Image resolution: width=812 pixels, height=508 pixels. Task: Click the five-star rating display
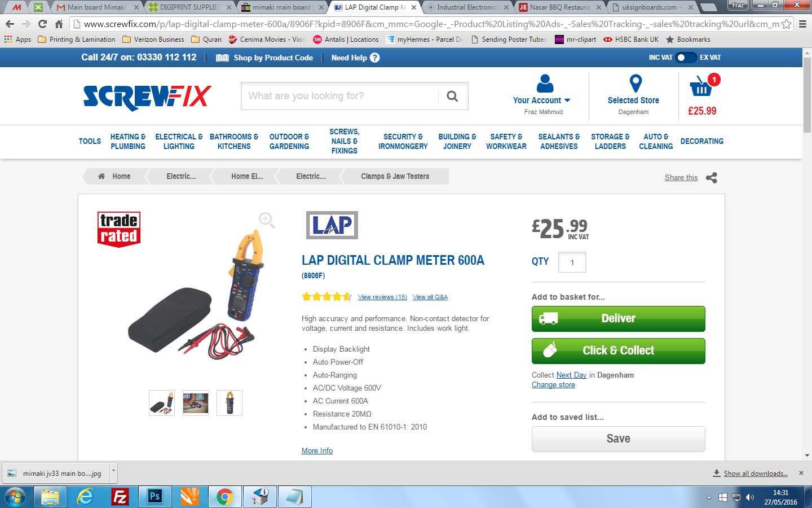(x=326, y=296)
